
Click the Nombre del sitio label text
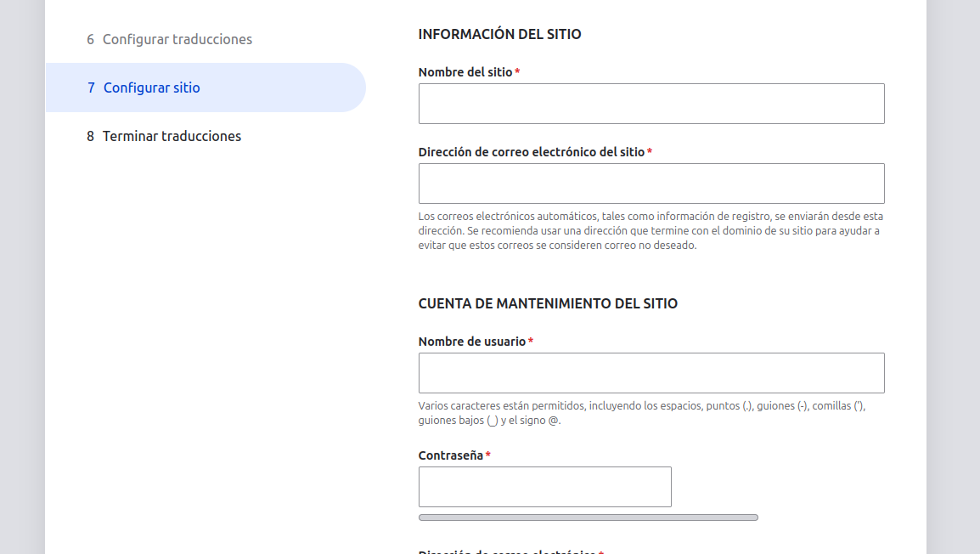coord(465,72)
